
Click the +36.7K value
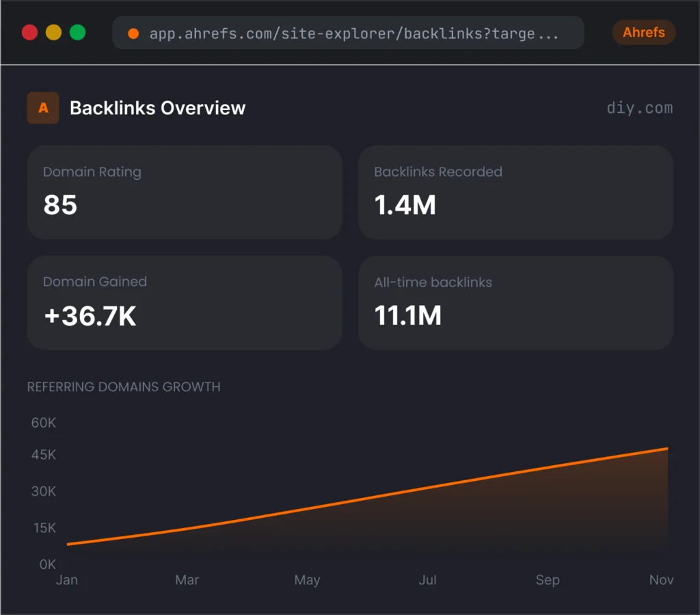click(x=90, y=316)
